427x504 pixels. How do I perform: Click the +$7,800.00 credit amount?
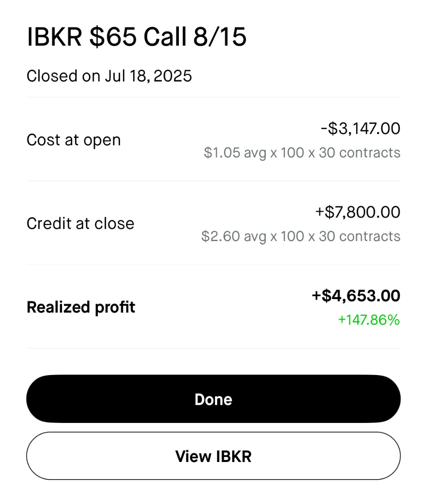click(x=358, y=212)
